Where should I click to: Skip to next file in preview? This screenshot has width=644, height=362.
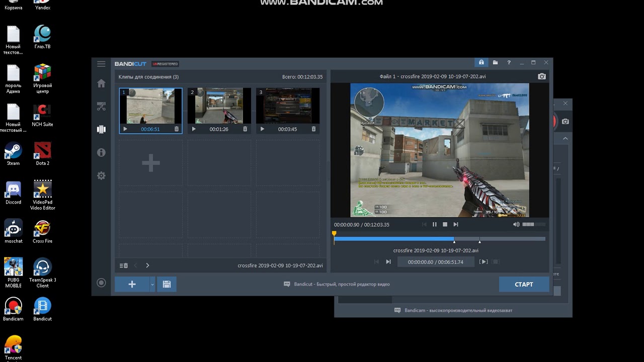[x=456, y=224]
